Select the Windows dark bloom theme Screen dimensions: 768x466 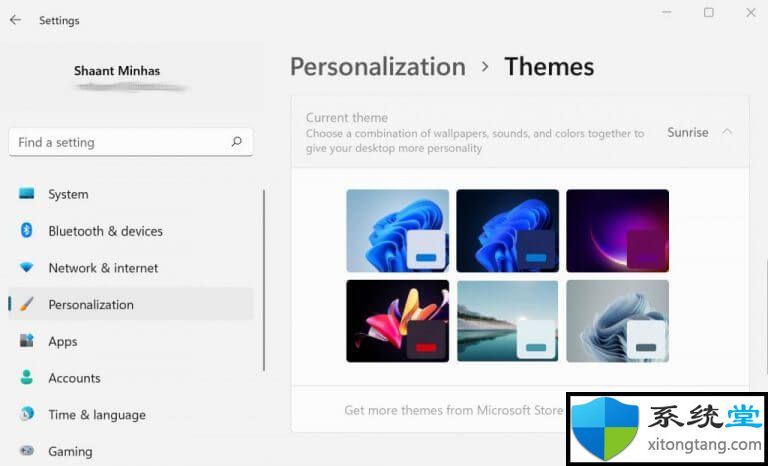507,231
